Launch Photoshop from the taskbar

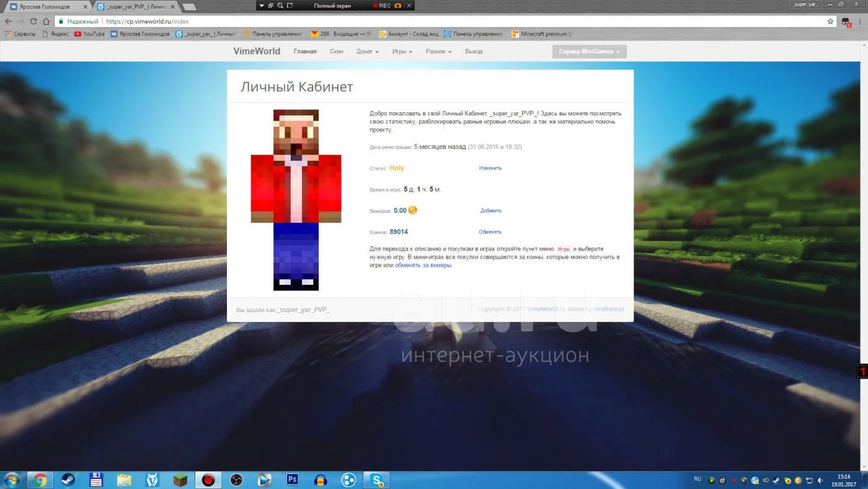pyautogui.click(x=293, y=479)
